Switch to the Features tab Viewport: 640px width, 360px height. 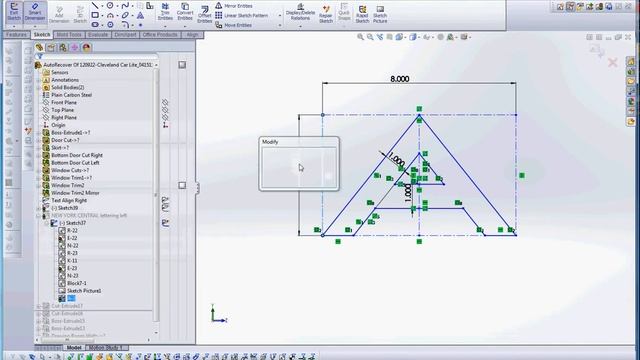tap(16, 35)
